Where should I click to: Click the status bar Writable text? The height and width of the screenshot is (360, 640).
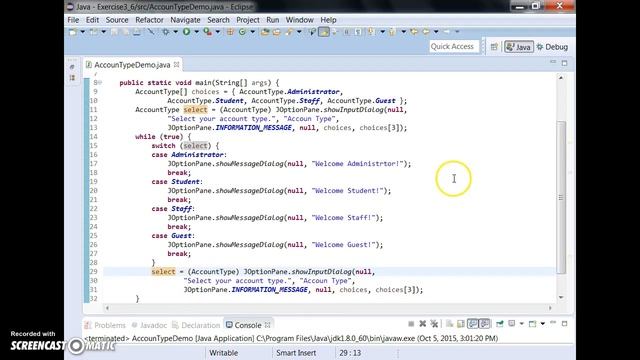(224, 353)
